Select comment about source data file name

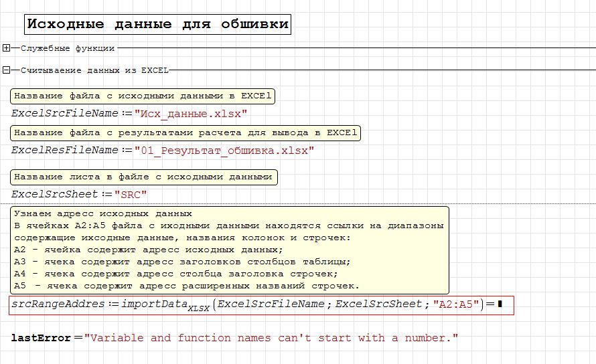[x=143, y=96]
